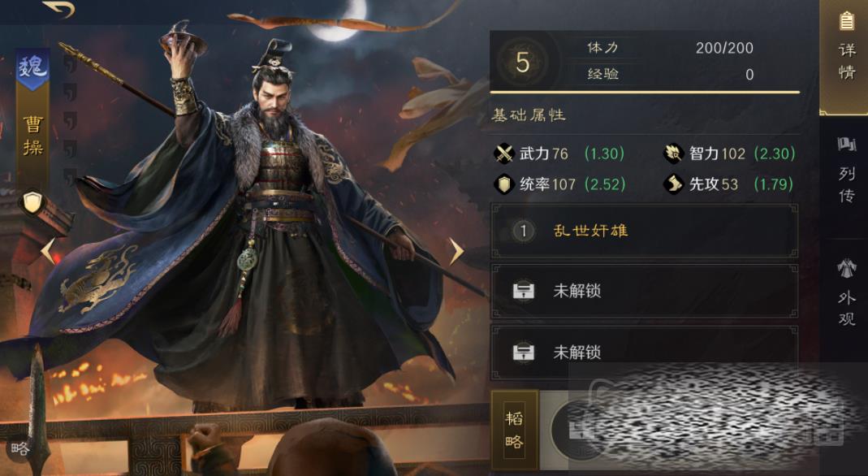Tap the 略 icon at bottom-left corner
Viewport: 868px width, 476px height.
click(20, 449)
